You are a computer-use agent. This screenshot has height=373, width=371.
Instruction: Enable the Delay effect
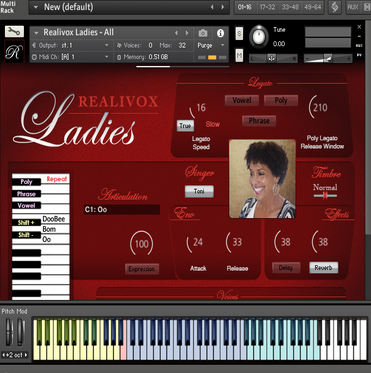tap(286, 268)
